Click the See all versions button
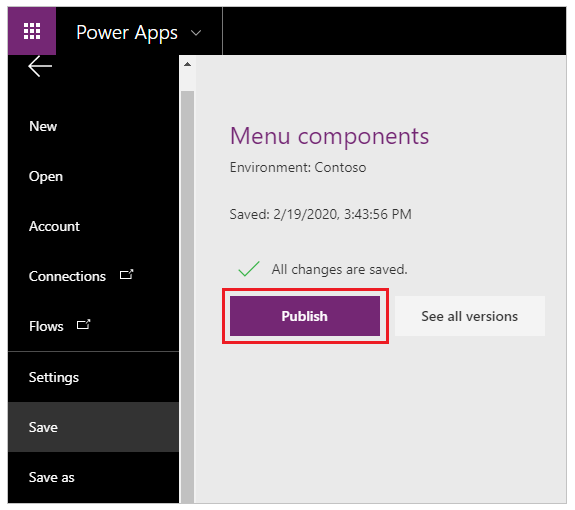This screenshot has height=510, width=575. point(470,316)
